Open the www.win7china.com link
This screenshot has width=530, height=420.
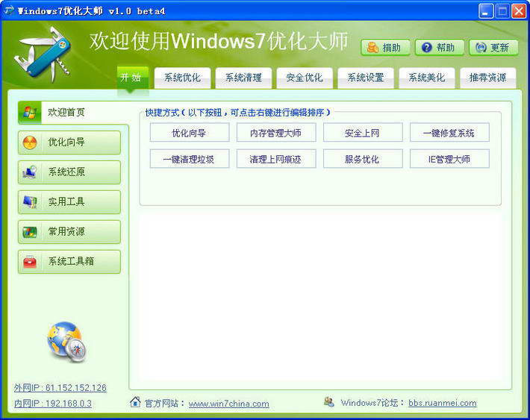coord(229,404)
